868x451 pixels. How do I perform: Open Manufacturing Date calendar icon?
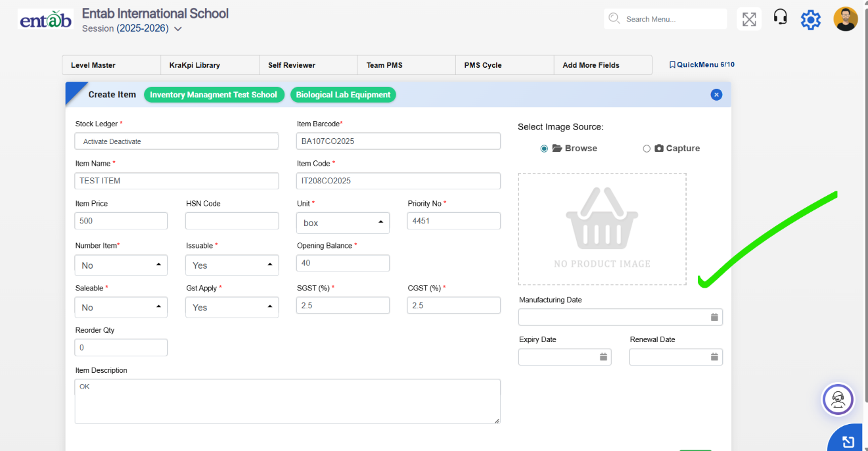tap(714, 318)
